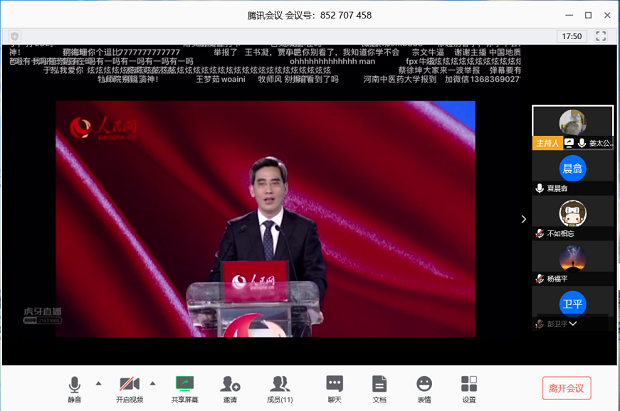The height and width of the screenshot is (411, 620).
Task: Show the members list 成员(11)
Action: coord(280,387)
